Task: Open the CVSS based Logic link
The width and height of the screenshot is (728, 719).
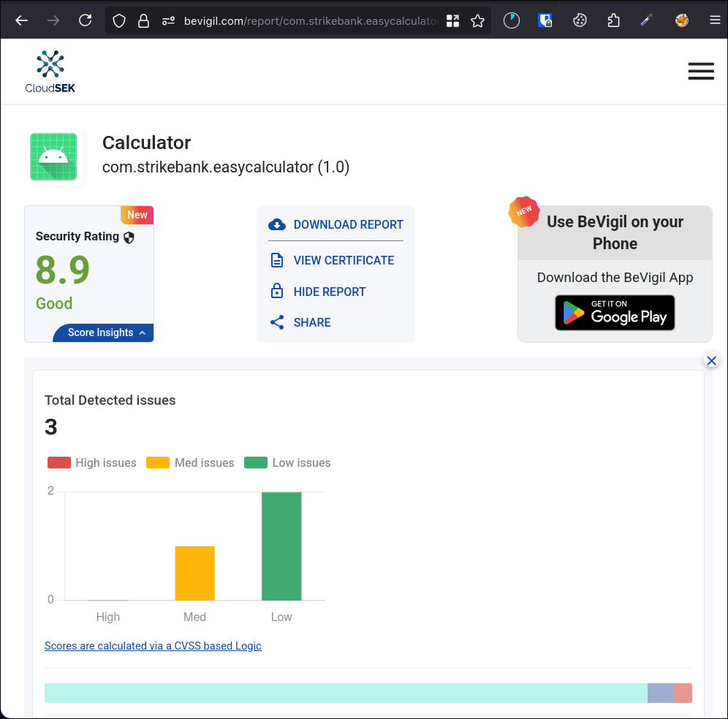Action: pos(153,646)
